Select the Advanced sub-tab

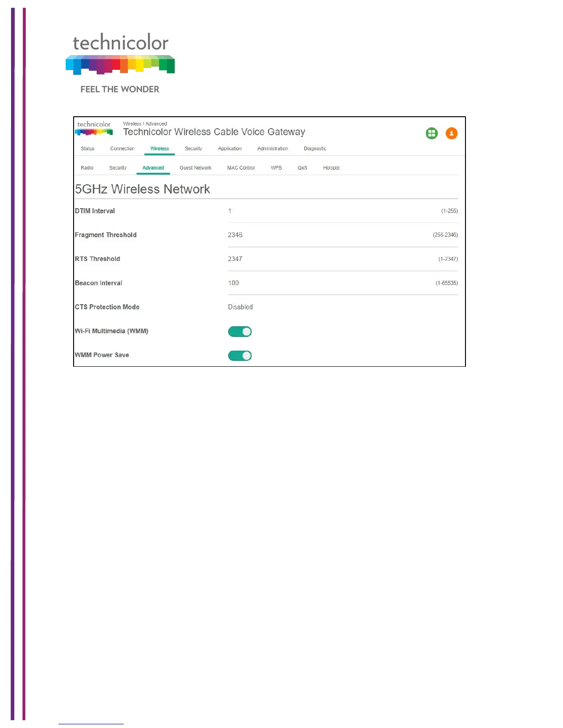point(153,168)
